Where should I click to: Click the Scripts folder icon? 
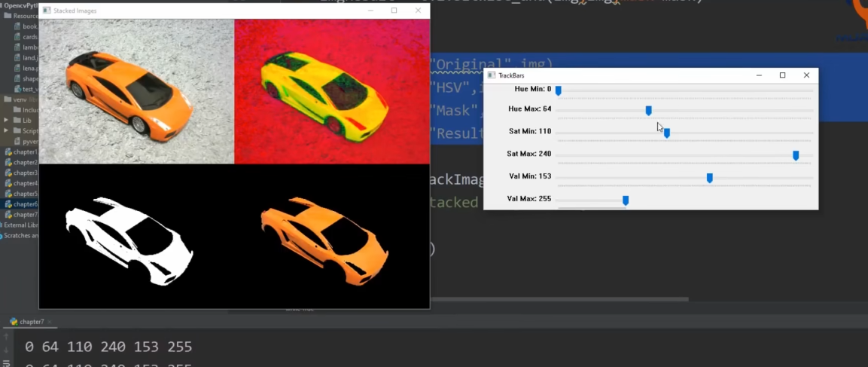pos(17,131)
